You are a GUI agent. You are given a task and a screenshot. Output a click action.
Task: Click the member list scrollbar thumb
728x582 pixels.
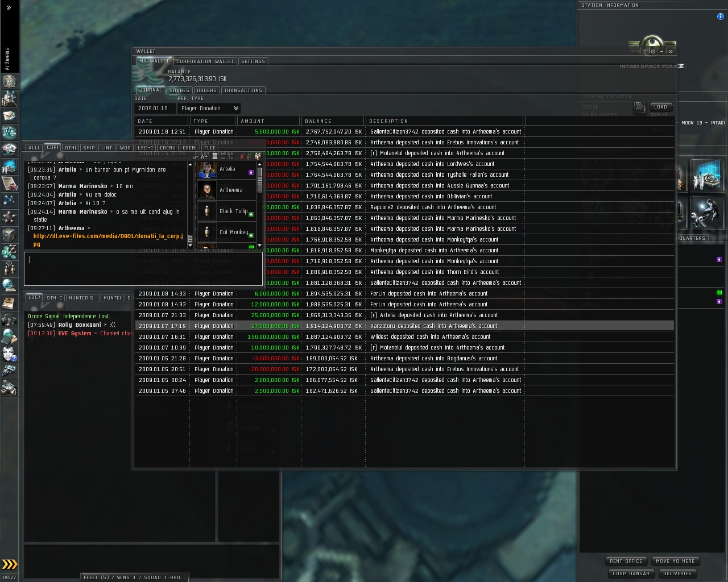260,180
